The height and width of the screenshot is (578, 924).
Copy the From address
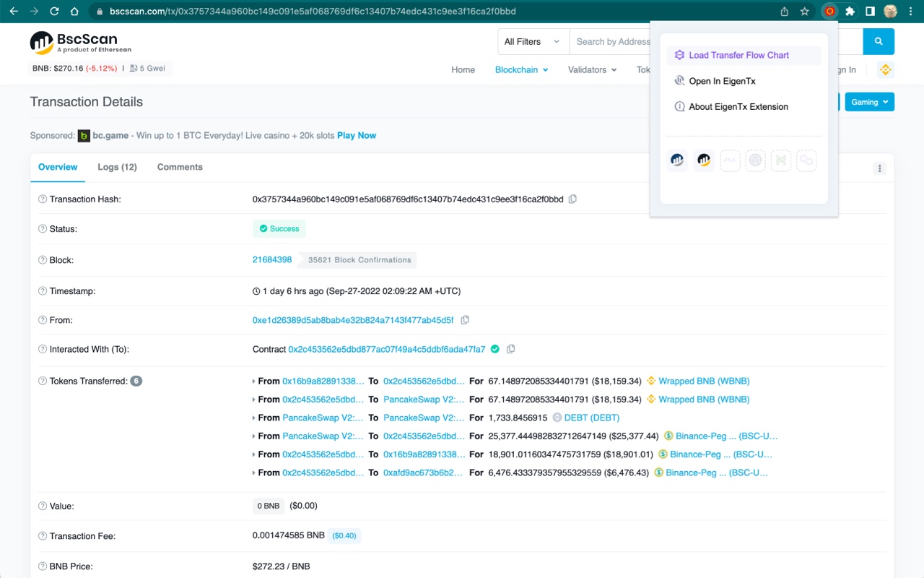(465, 320)
